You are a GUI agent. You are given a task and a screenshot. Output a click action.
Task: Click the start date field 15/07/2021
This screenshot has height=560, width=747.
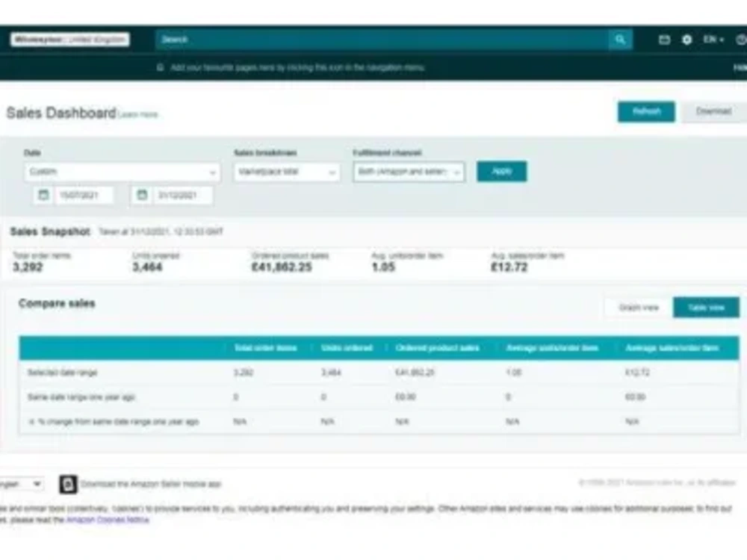pyautogui.click(x=84, y=195)
